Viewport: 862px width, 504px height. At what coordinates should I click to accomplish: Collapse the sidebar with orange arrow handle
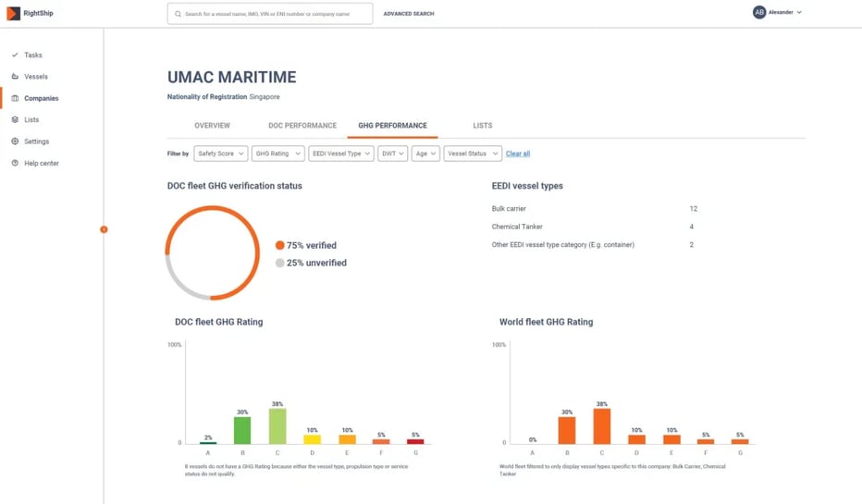click(x=104, y=229)
